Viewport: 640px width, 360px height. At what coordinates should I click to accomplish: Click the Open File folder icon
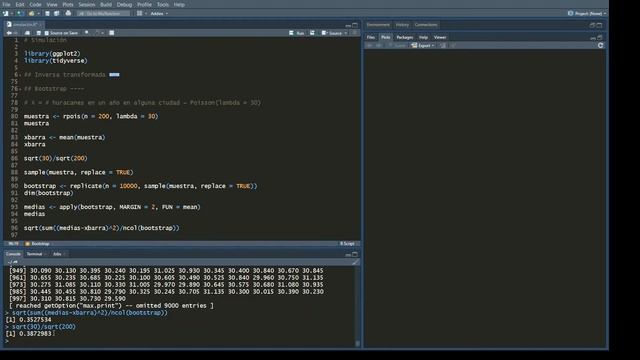(31, 13)
